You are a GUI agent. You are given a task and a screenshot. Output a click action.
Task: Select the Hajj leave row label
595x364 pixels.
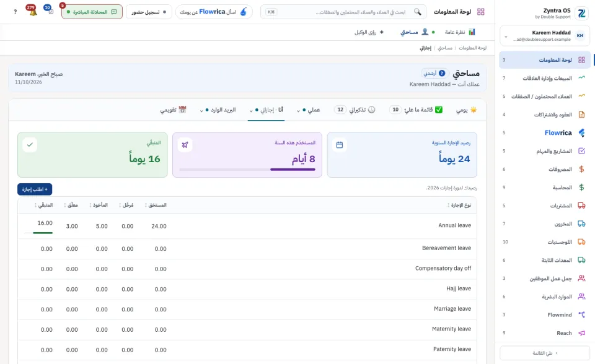coord(459,288)
